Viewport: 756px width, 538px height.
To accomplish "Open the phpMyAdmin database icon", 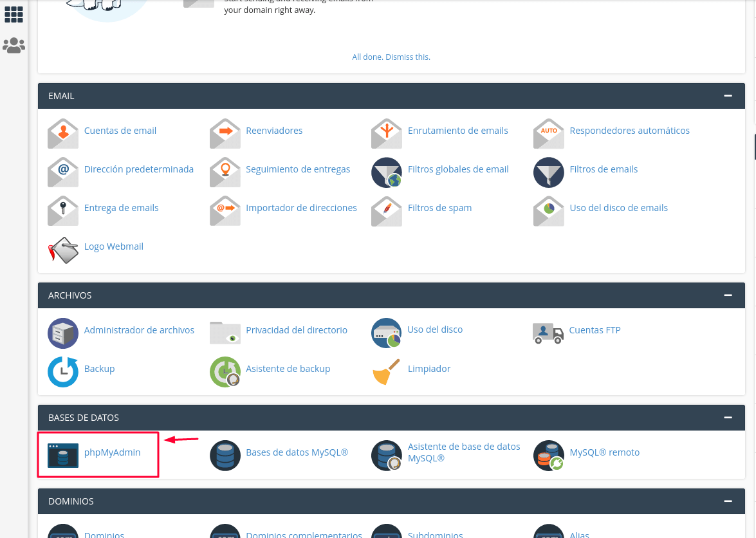I will [62, 455].
